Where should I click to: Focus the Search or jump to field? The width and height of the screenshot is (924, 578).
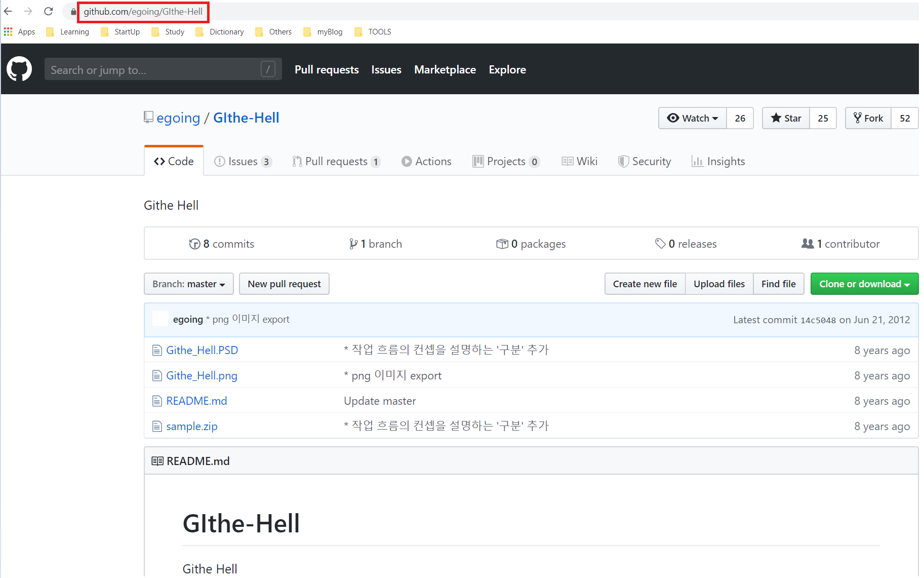coord(163,69)
